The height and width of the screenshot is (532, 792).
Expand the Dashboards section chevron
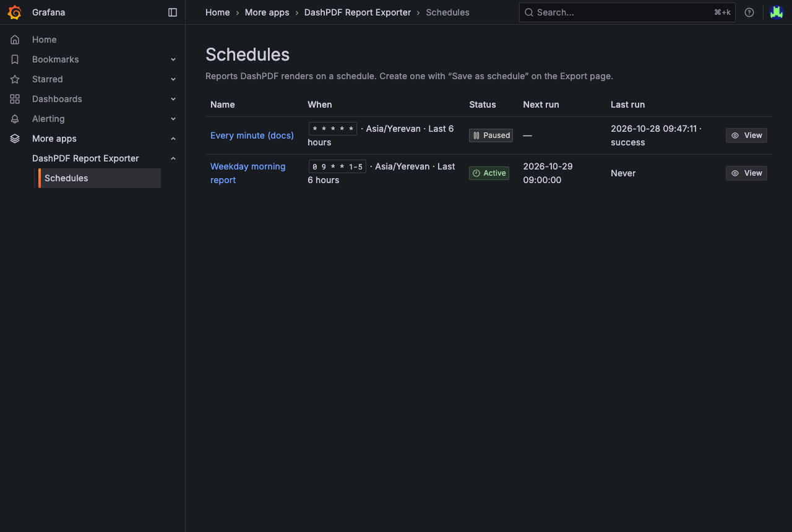click(173, 99)
